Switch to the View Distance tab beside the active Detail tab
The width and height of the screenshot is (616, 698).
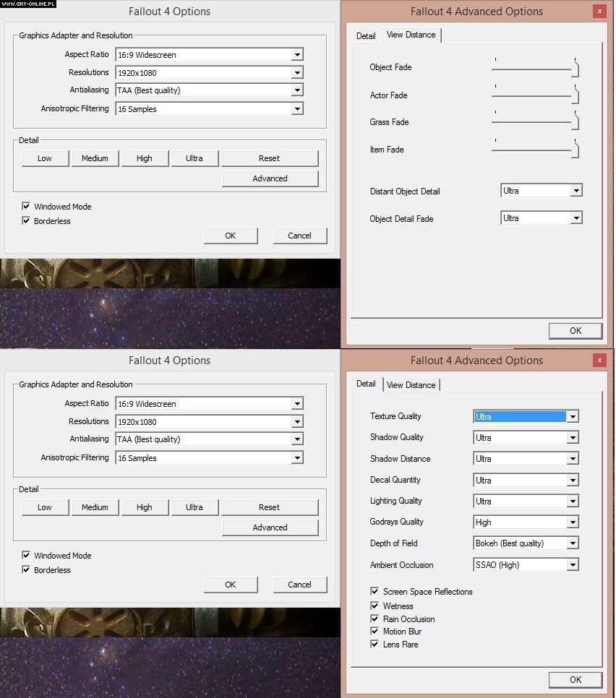(x=411, y=385)
